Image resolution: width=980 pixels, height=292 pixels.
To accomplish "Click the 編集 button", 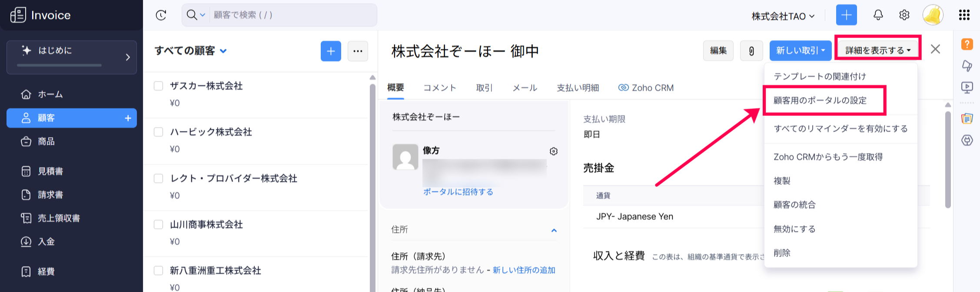I will (718, 51).
